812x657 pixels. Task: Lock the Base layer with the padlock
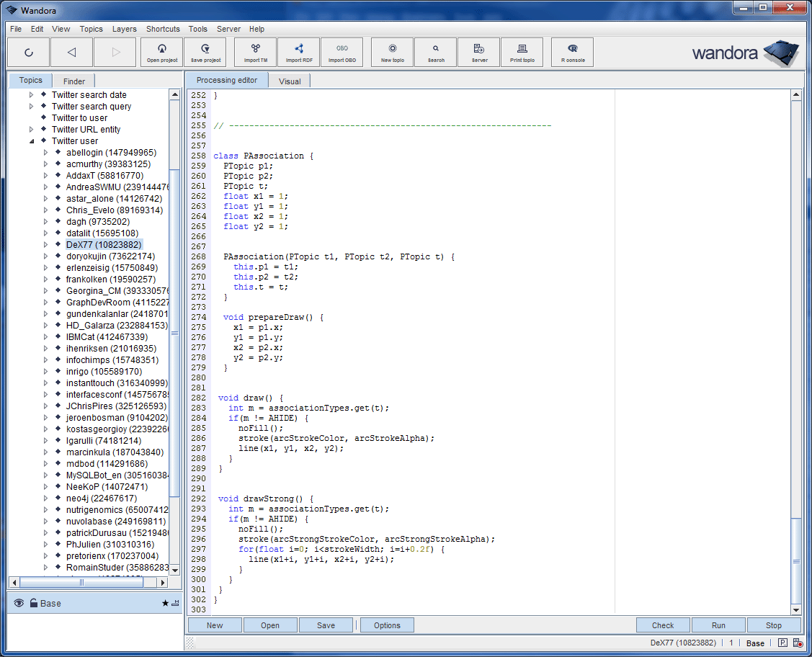click(x=33, y=603)
